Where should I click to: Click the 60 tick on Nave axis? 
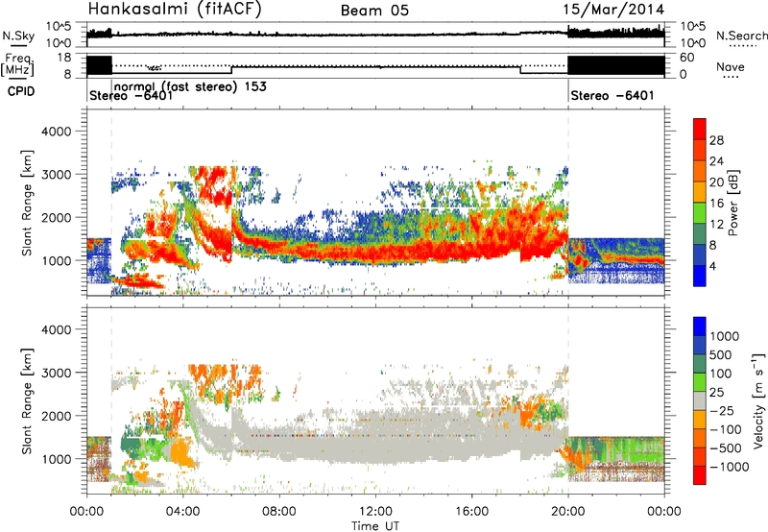(x=686, y=58)
